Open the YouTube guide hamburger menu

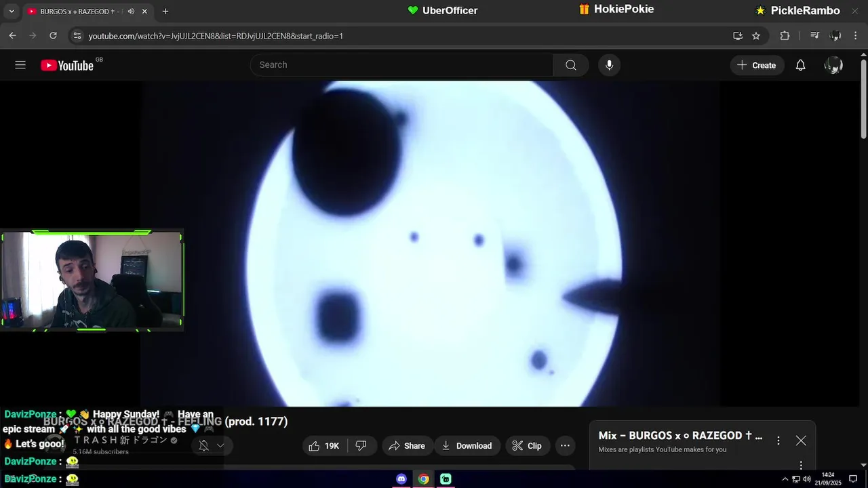pos(20,65)
